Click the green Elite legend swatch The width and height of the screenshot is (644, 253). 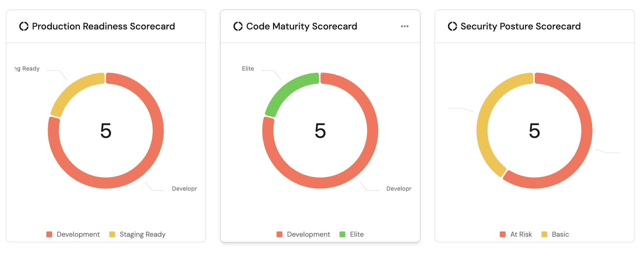[x=342, y=234]
